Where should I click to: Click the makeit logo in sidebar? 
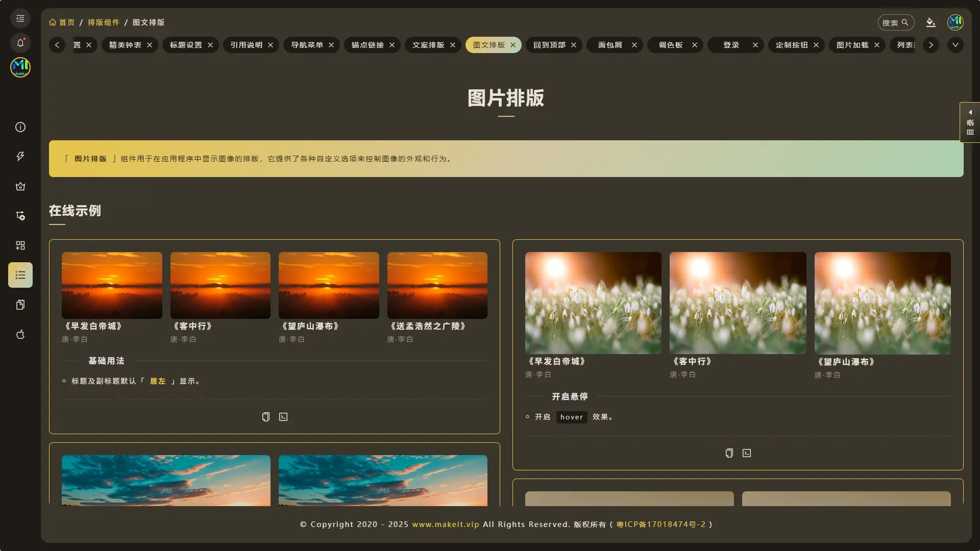20,67
